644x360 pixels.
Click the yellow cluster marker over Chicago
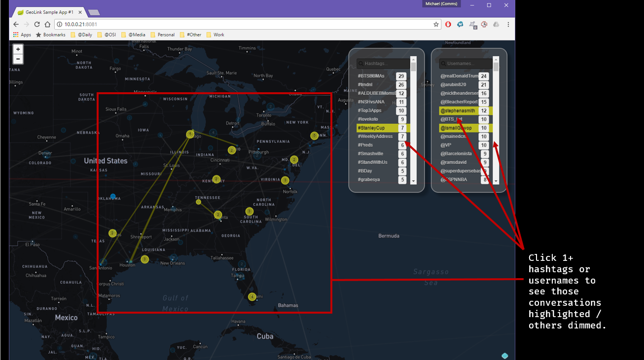pos(190,134)
